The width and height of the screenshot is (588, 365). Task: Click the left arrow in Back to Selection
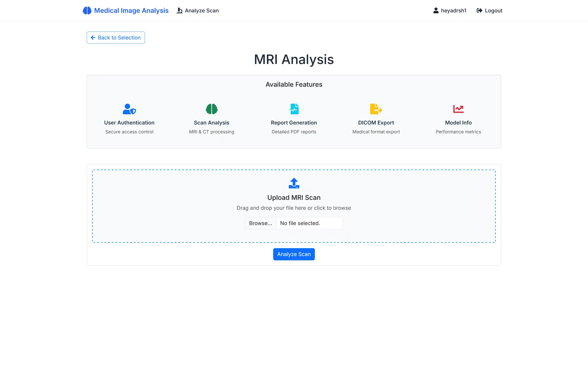pyautogui.click(x=93, y=37)
